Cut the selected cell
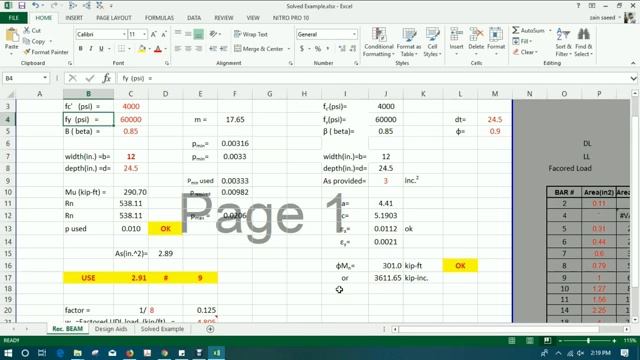The height and width of the screenshot is (360, 640). click(32, 31)
